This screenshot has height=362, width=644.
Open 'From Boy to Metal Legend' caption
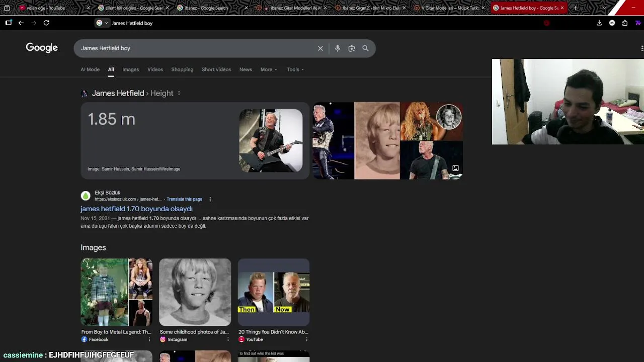116,332
